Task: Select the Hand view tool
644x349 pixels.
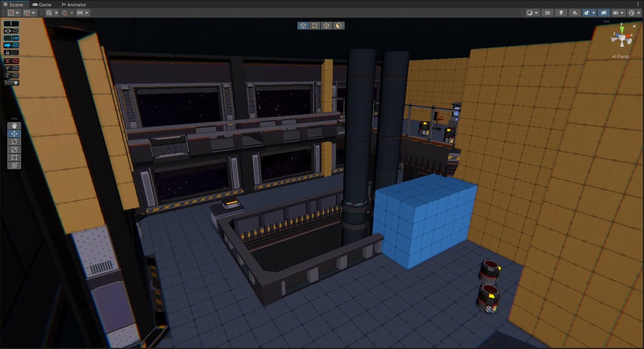Action: [14, 126]
